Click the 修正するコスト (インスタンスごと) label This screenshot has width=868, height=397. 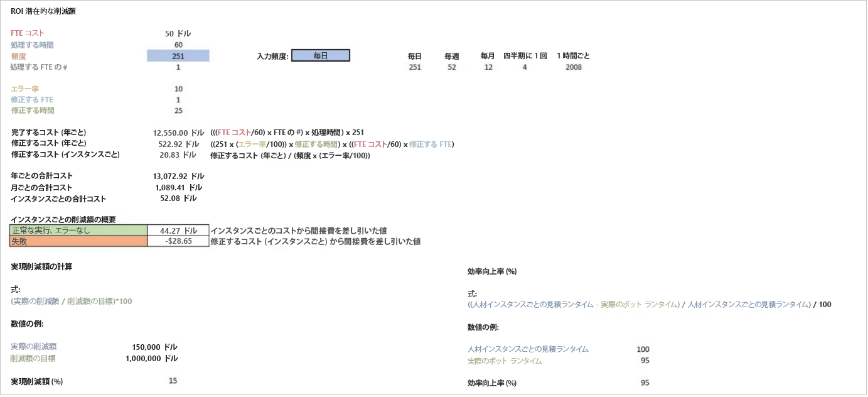click(x=65, y=154)
